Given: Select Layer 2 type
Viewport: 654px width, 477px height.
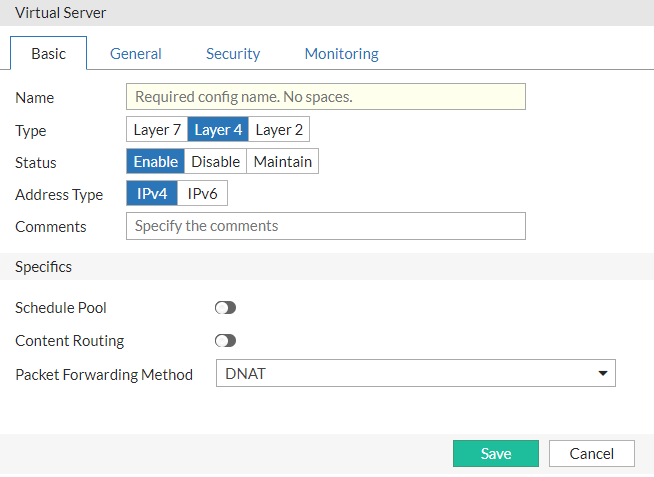Looking at the screenshot, I should [279, 130].
